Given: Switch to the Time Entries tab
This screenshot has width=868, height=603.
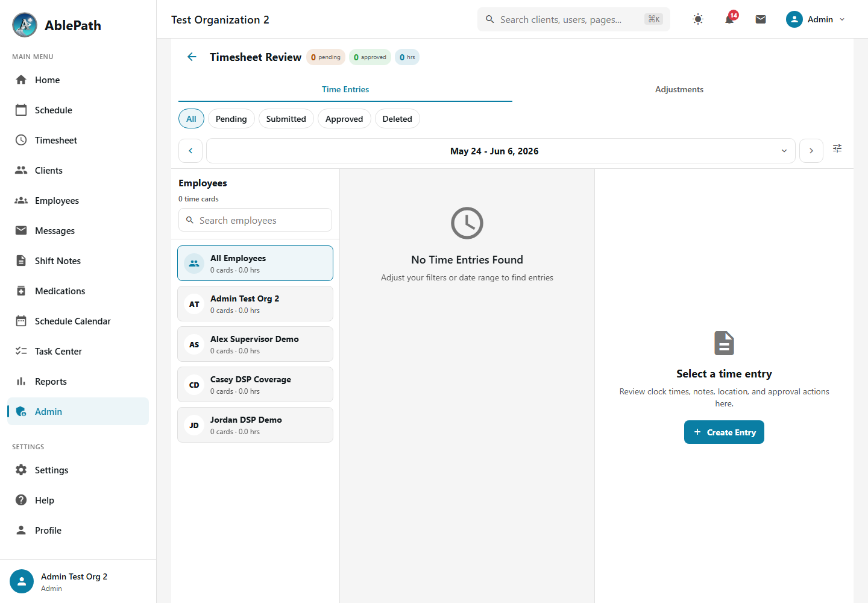Looking at the screenshot, I should 345,89.
